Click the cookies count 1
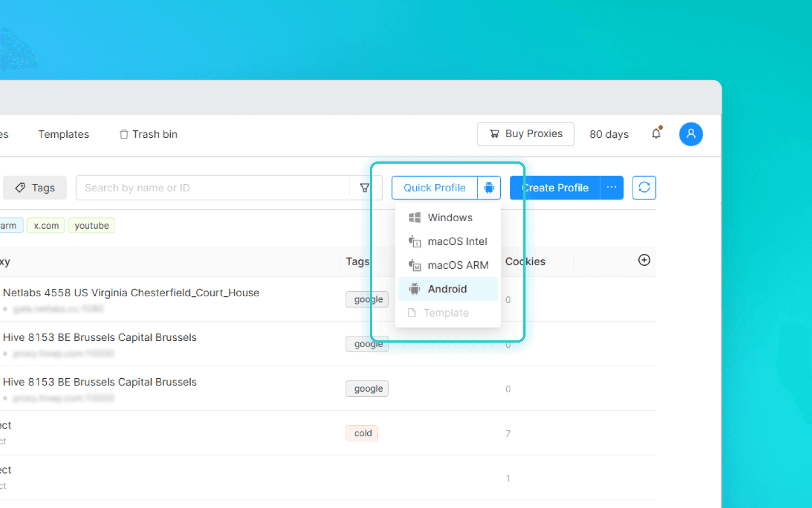812x508 pixels. (508, 479)
